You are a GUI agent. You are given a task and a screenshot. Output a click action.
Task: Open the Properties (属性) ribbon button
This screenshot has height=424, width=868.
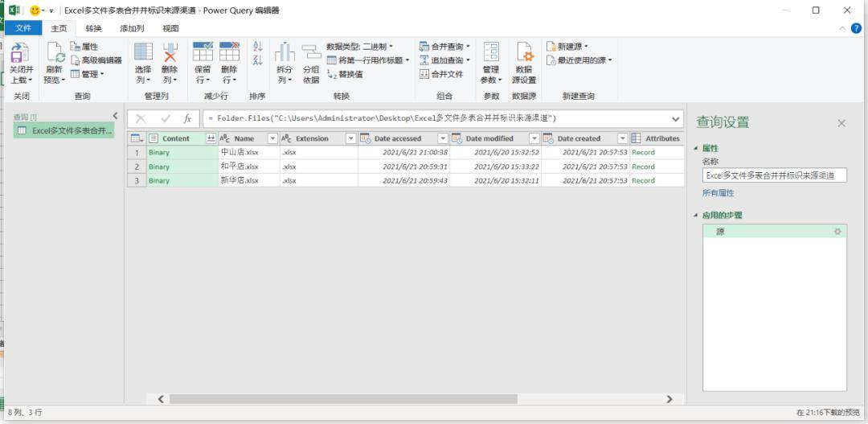(x=84, y=47)
